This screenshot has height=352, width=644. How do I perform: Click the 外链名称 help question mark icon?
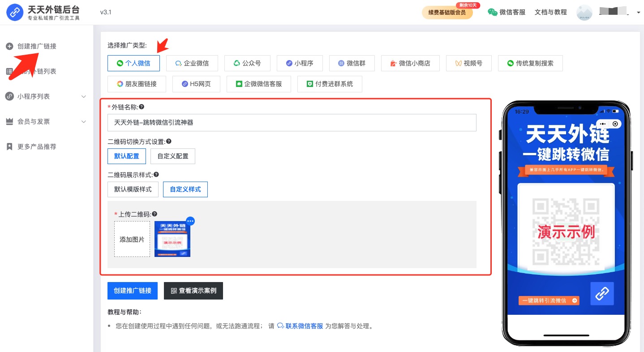[142, 107]
